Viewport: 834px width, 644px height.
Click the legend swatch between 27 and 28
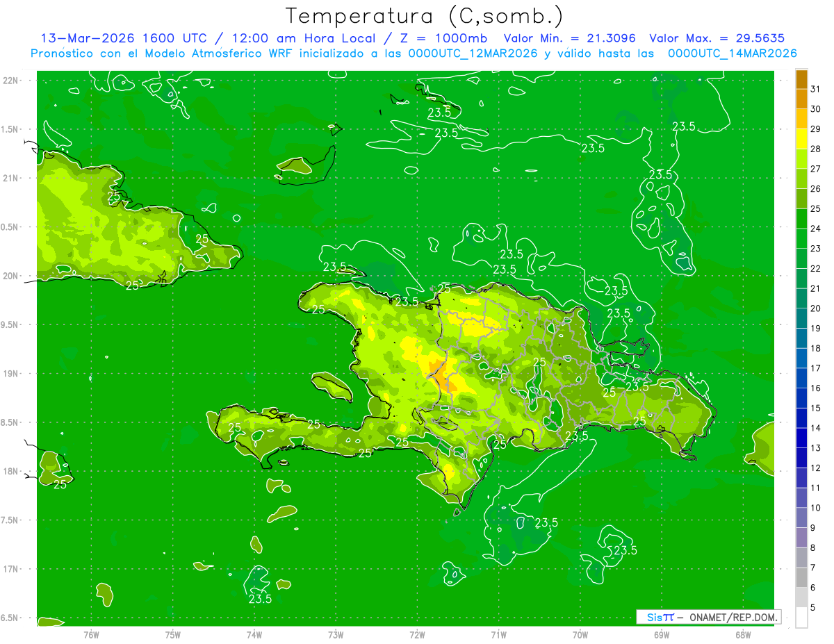coord(801,158)
